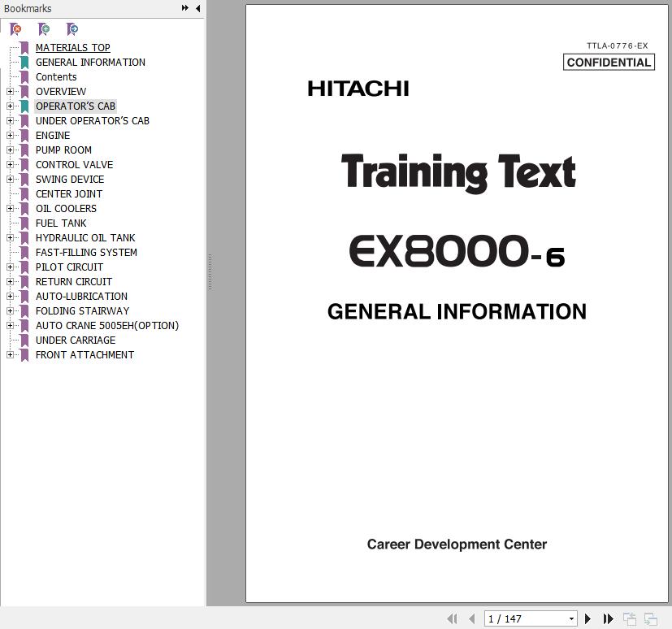Click the CONFIDENTIAL box on the page
This screenshot has width=672, height=629.
[609, 62]
